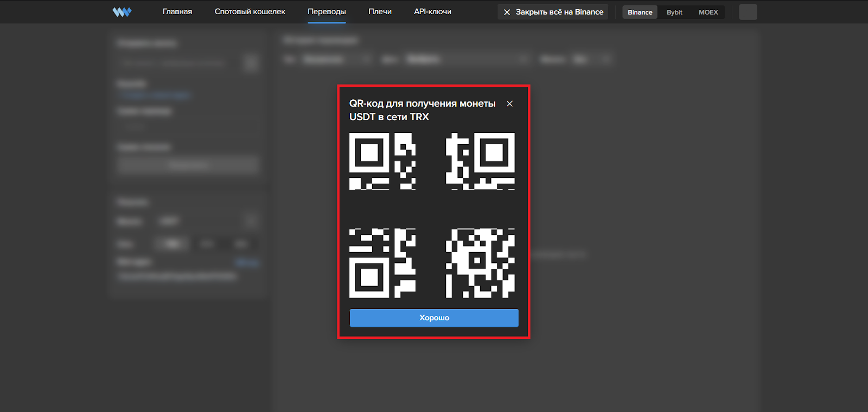Click blurred icon button beside top-left input field
This screenshot has height=412, width=868.
coord(251,63)
